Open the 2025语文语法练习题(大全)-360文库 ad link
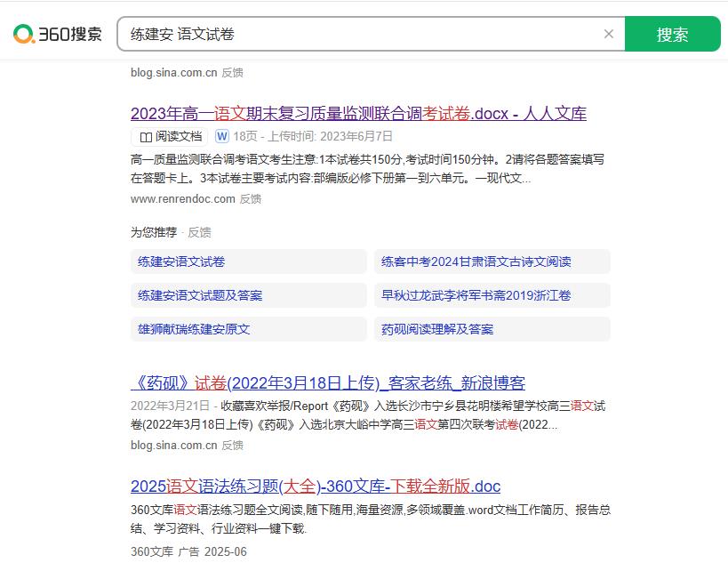 click(x=316, y=486)
